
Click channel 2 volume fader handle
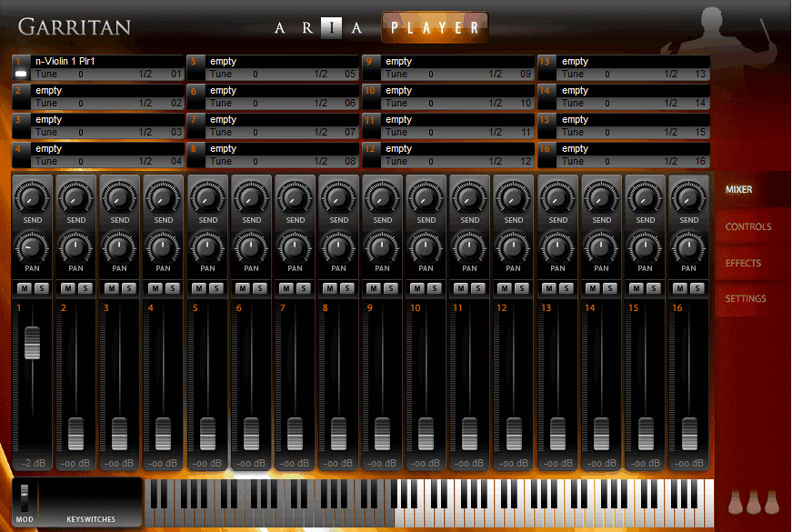[x=75, y=434]
